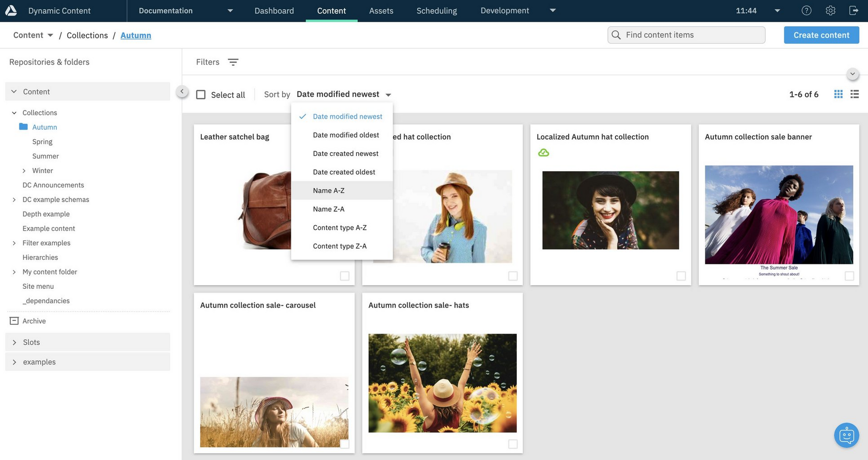The width and height of the screenshot is (868, 460).
Task: Open the settings gear icon
Action: pos(830,10)
